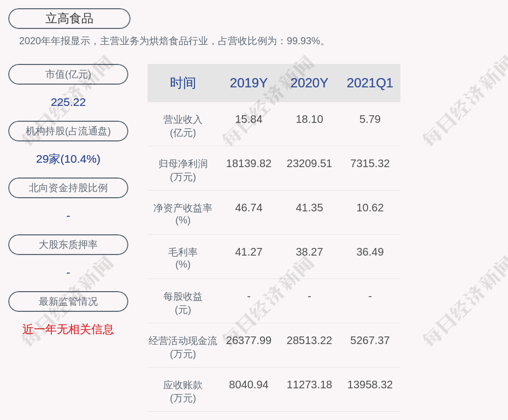Click the 净资产收益率(%) row label
The height and width of the screenshot is (420, 508).
coord(183,214)
